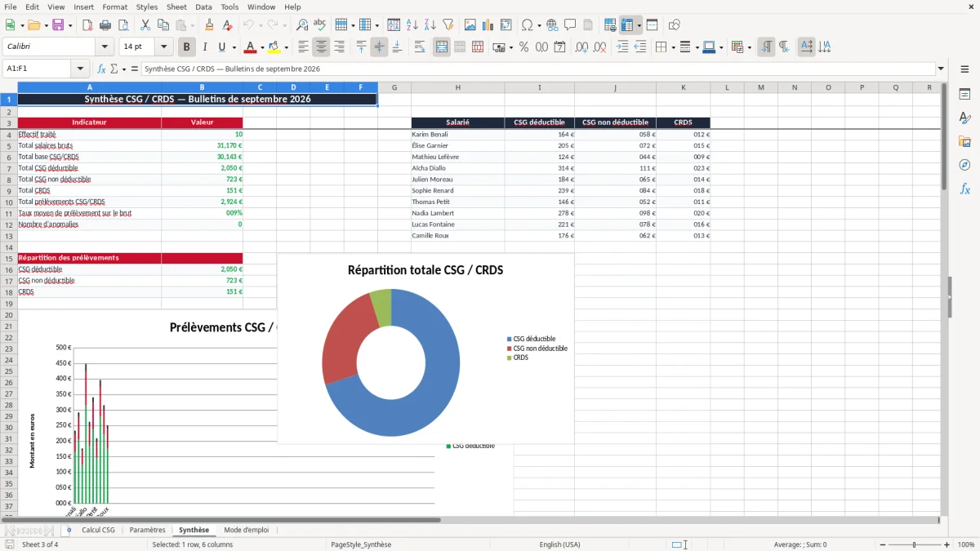Open the Function Wizard fx icon

tap(101, 69)
